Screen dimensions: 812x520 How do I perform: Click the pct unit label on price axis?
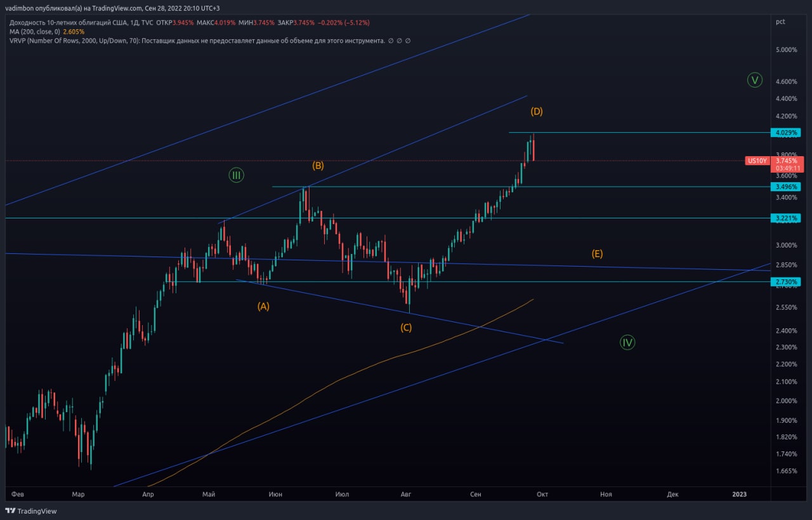(780, 22)
